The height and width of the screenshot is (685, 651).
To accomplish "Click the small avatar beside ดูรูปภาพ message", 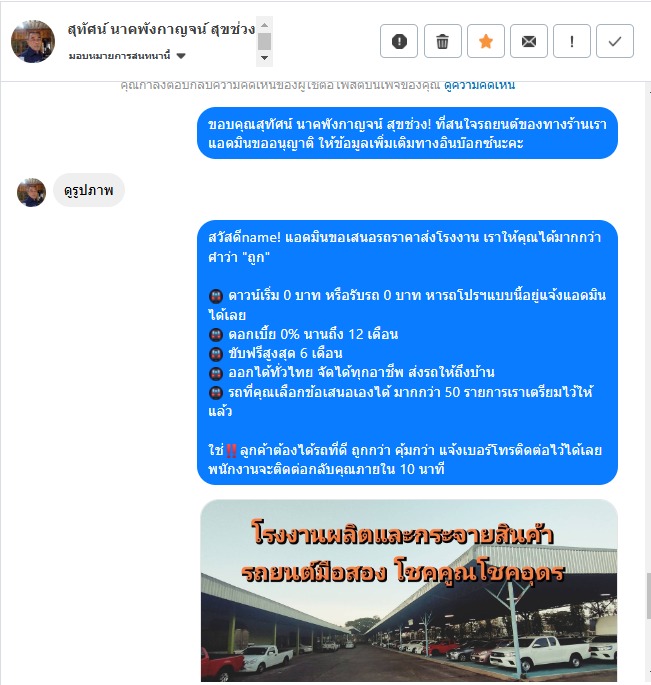I will coord(31,192).
